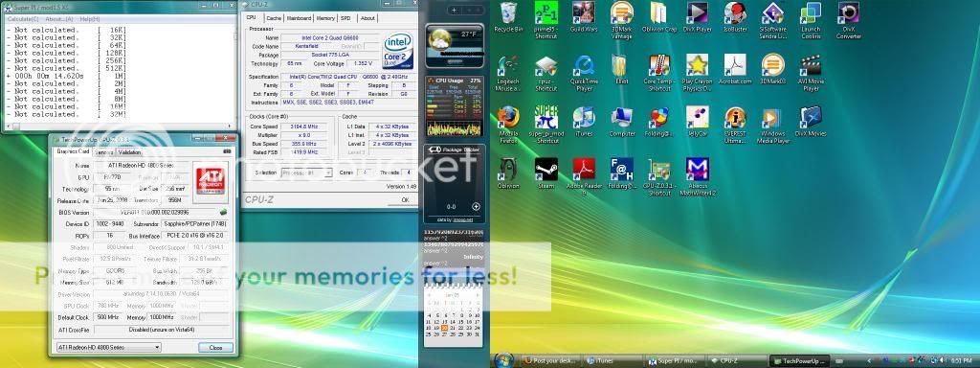
Task: Switch to Mainboard tab in CPU-Z
Action: point(299,18)
